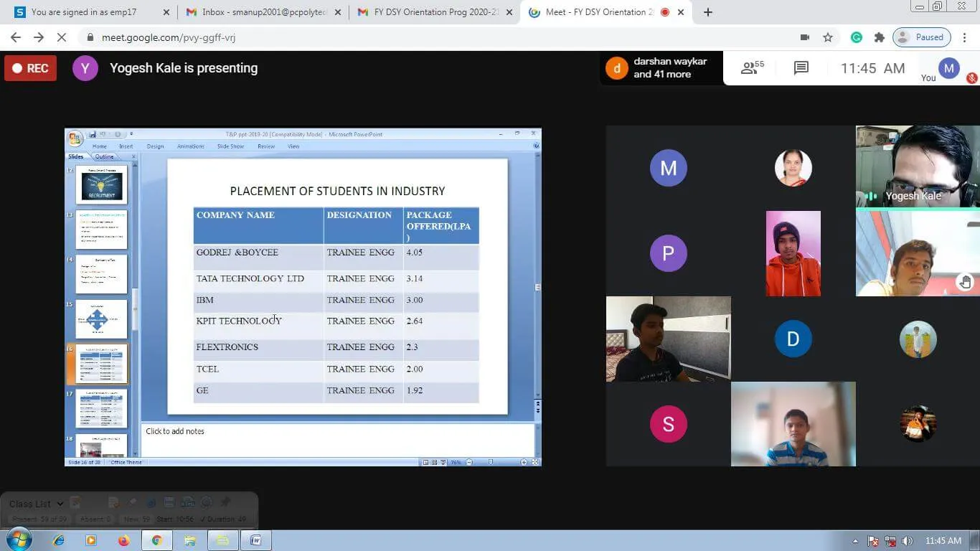Click the Paused profile button in Chrome
Image resolution: width=980 pixels, height=551 pixels.
point(922,37)
